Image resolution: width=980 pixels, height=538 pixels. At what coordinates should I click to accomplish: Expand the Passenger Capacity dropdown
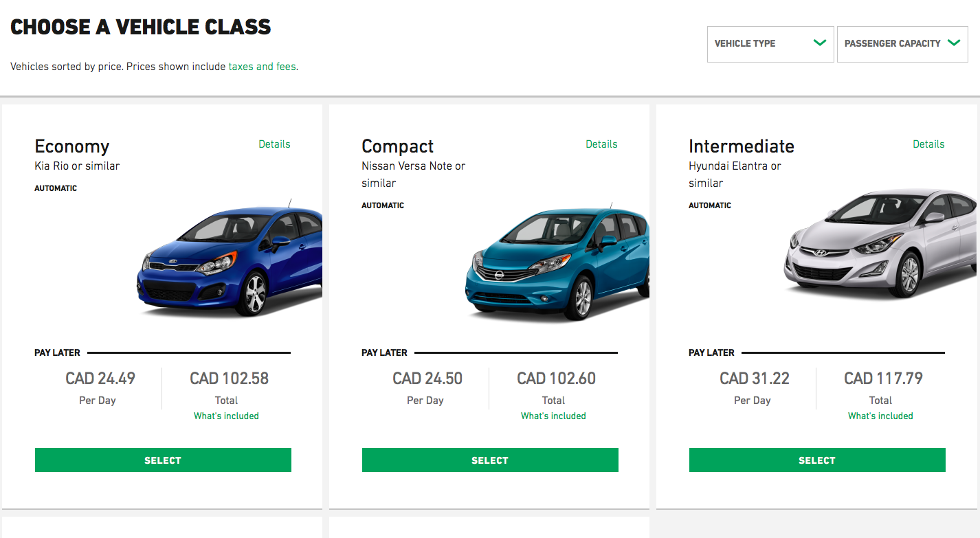point(902,44)
